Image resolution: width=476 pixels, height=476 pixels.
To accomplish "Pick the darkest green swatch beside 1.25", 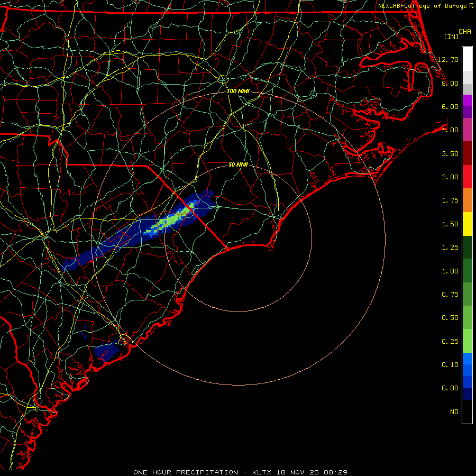I will point(467,247).
